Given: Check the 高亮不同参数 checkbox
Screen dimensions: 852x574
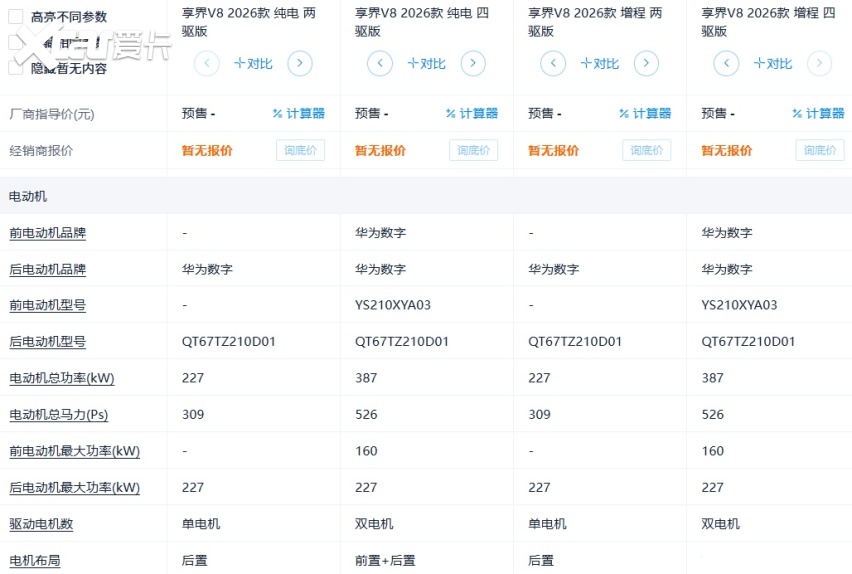Looking at the screenshot, I should (16, 17).
